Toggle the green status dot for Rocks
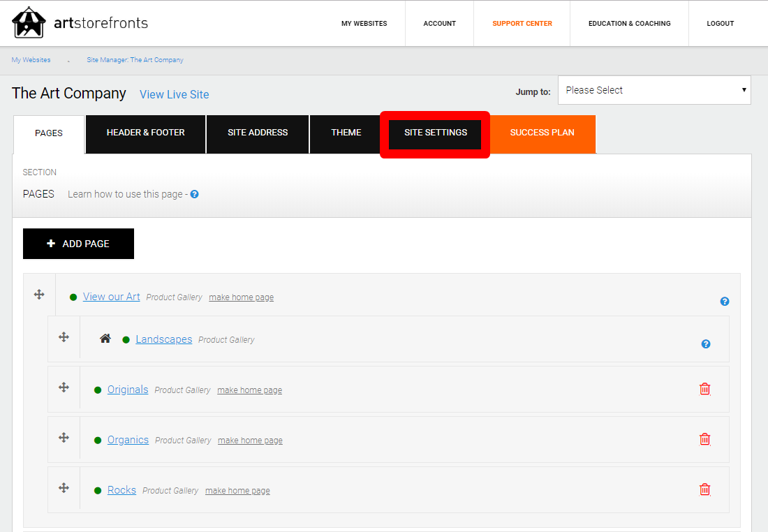Screen dimensions: 768x532 click(97, 490)
